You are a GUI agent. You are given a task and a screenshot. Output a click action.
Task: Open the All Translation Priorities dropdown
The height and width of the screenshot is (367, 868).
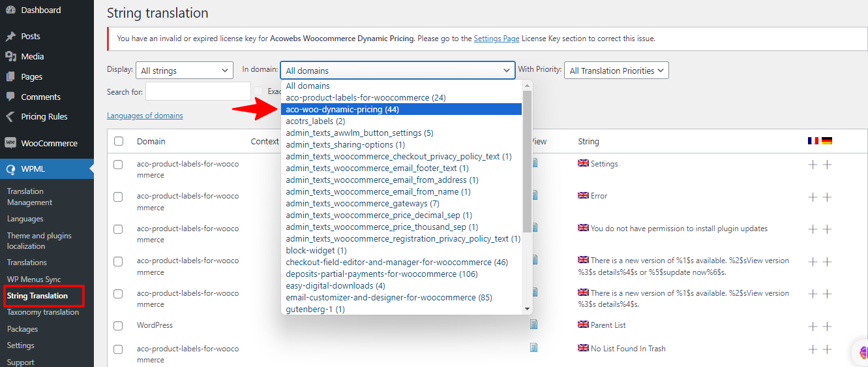click(616, 71)
